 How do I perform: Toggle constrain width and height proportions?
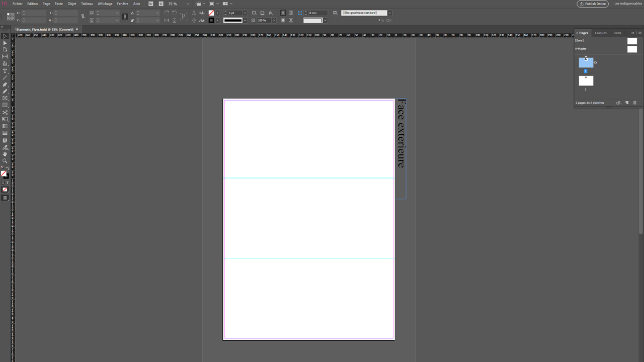(83, 17)
